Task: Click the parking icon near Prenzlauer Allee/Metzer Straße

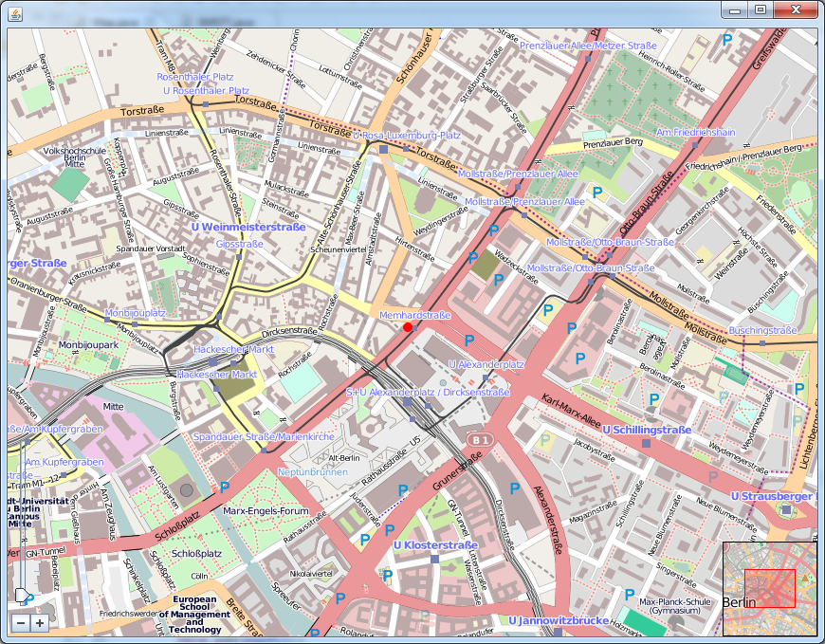Action: 727,40
